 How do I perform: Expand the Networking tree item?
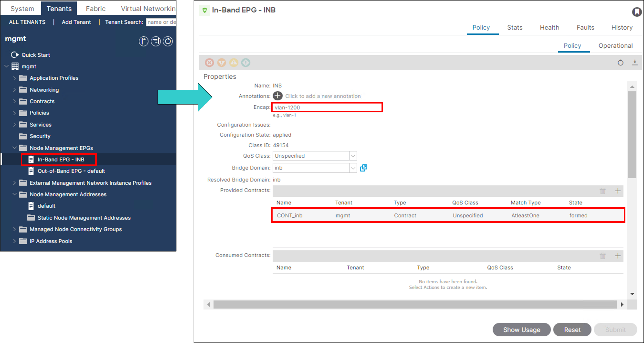tap(15, 90)
